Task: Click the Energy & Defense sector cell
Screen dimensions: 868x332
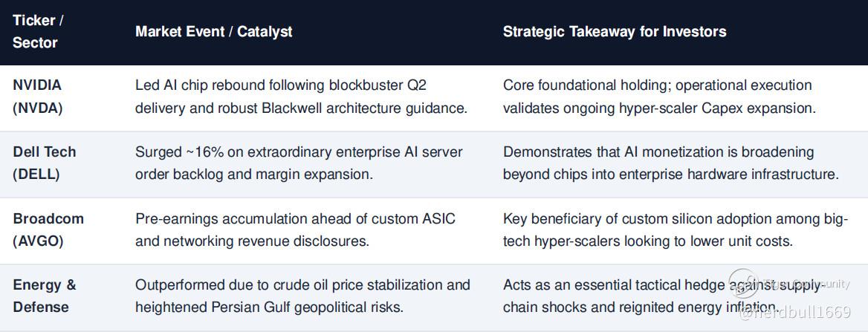Action: coord(45,296)
